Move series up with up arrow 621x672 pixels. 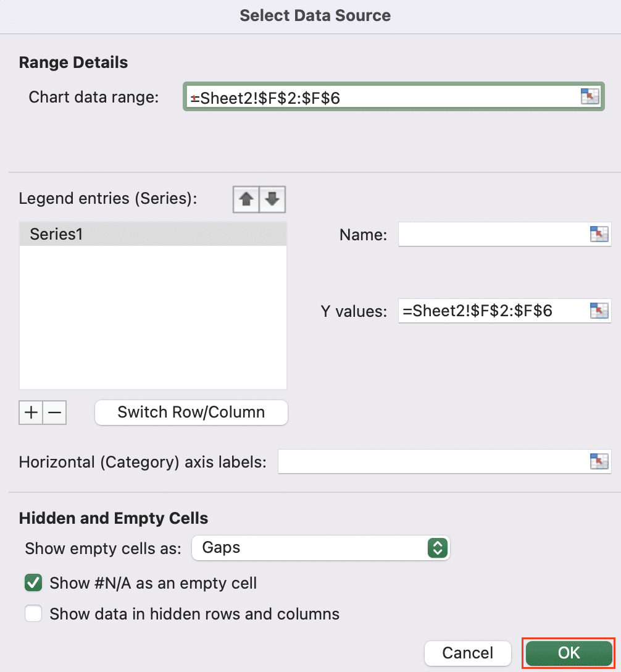pos(246,199)
